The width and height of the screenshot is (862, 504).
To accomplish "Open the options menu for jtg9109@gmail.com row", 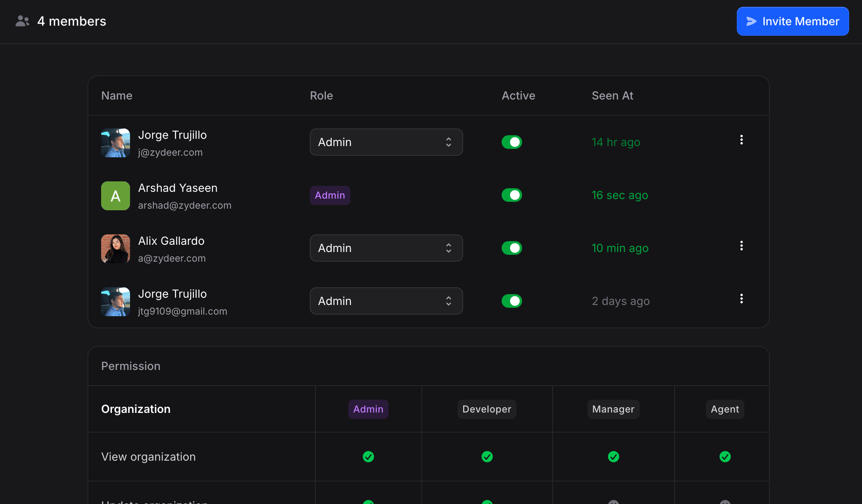I will [x=741, y=298].
